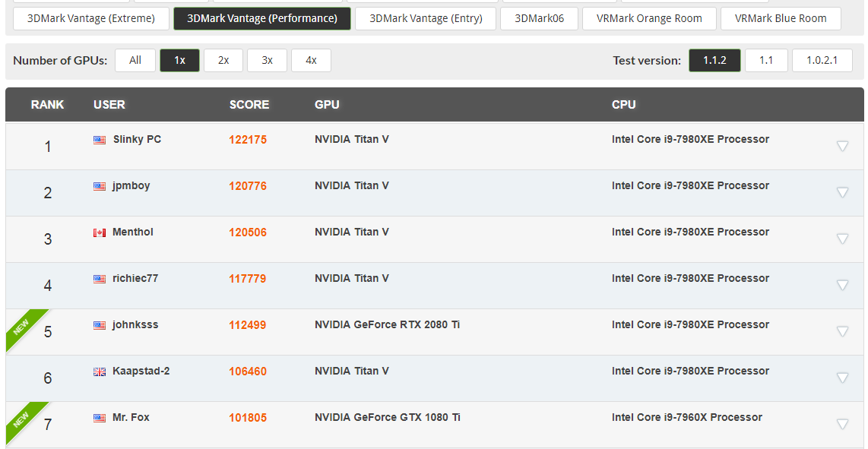Click Intel Core i9-7960X Processor text

(687, 417)
